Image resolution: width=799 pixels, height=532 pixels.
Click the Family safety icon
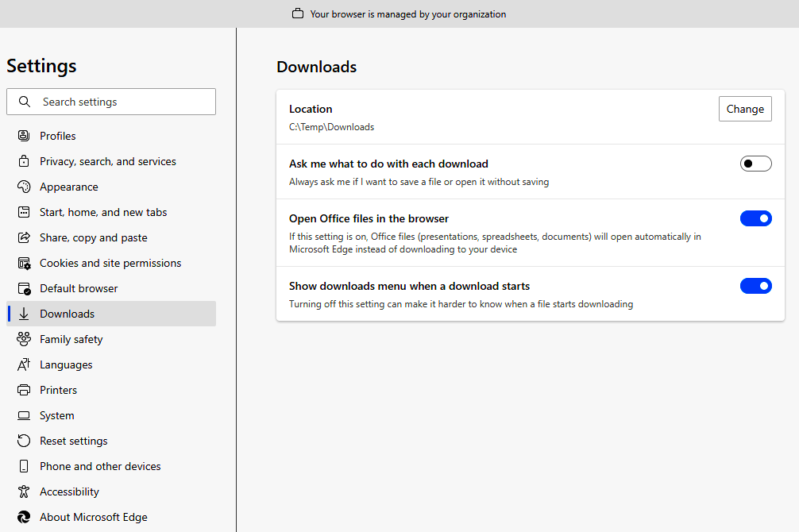[24, 339]
